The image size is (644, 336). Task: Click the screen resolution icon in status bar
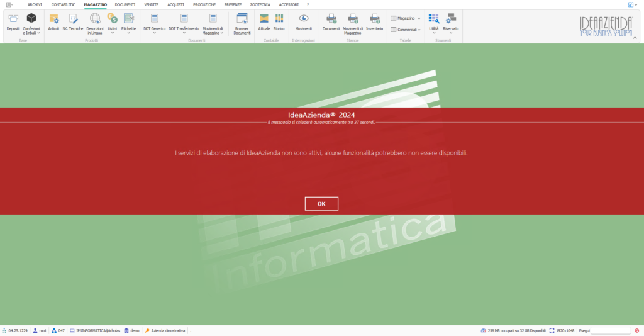click(x=552, y=331)
